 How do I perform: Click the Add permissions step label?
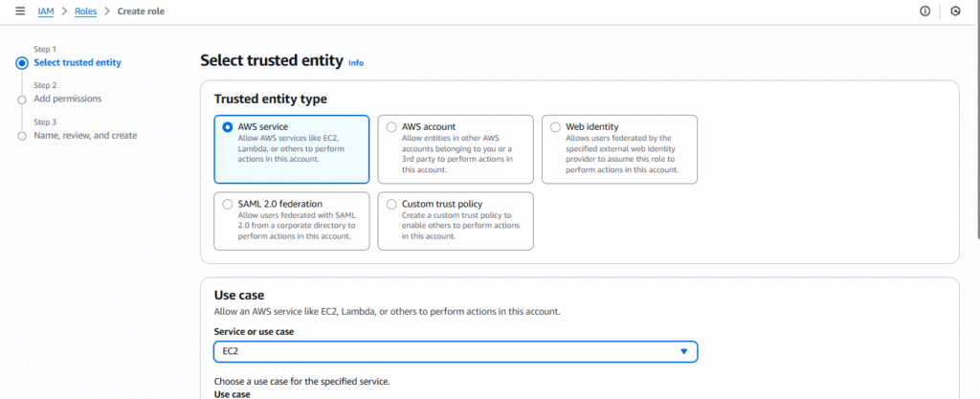(68, 99)
